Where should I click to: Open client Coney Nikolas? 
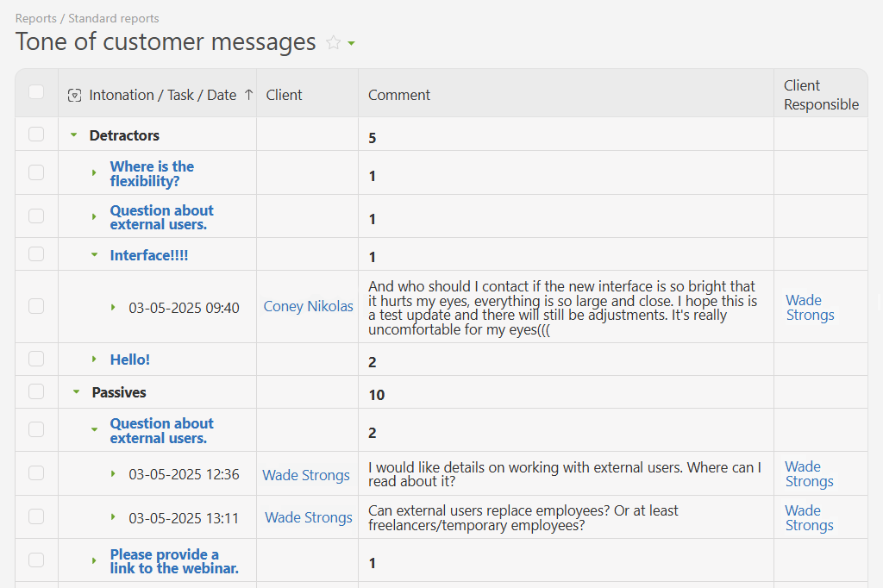coord(309,306)
